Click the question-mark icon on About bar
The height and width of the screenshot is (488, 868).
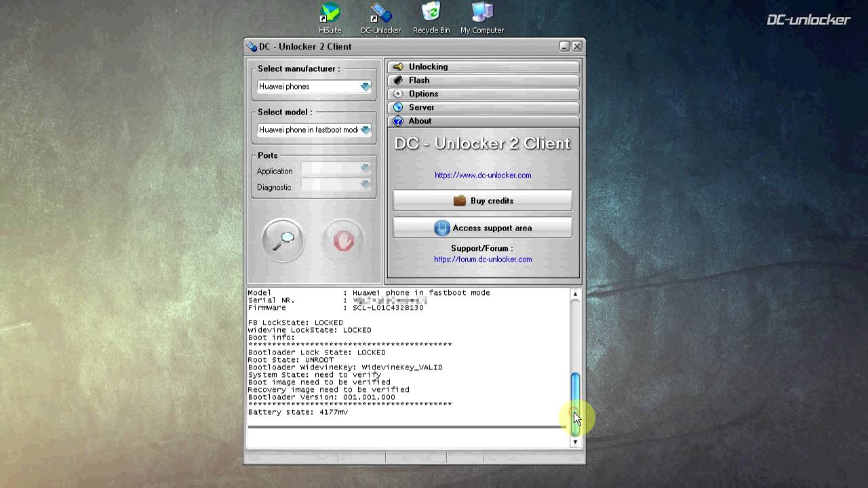pyautogui.click(x=398, y=121)
